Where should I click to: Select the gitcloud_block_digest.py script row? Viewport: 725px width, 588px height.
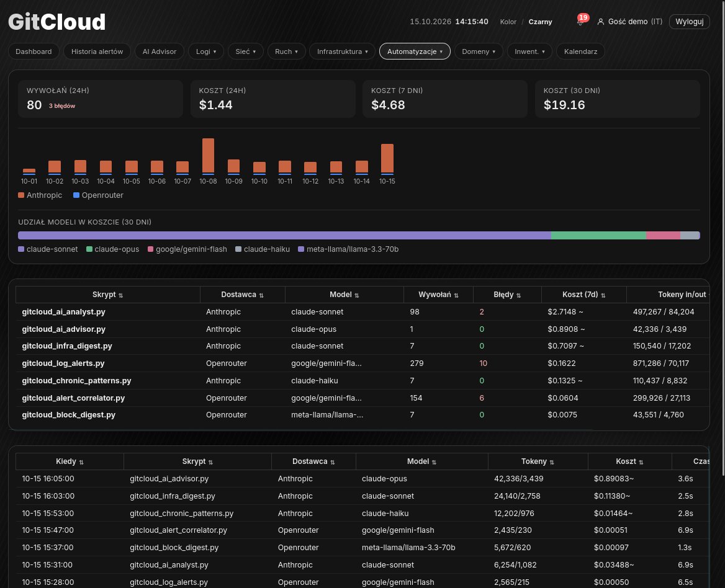click(362, 415)
